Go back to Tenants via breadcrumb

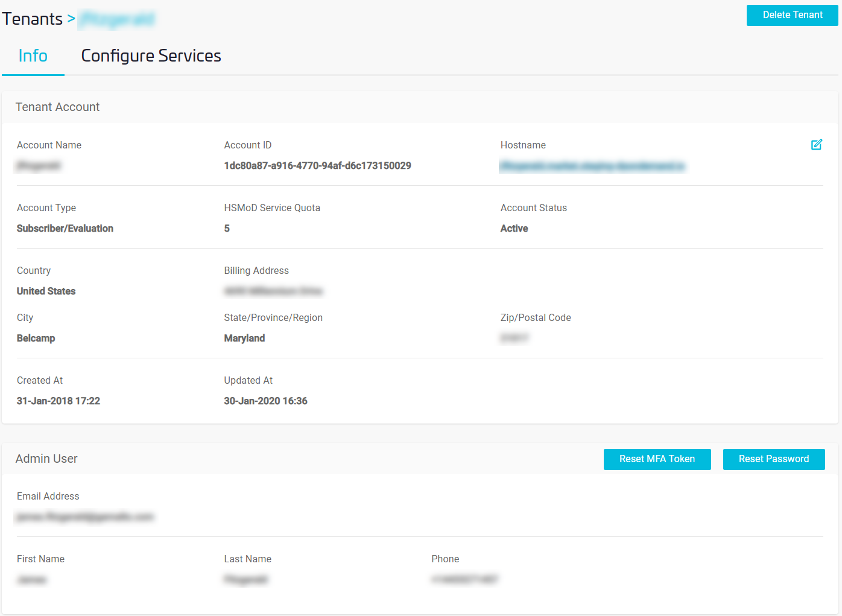pos(32,19)
